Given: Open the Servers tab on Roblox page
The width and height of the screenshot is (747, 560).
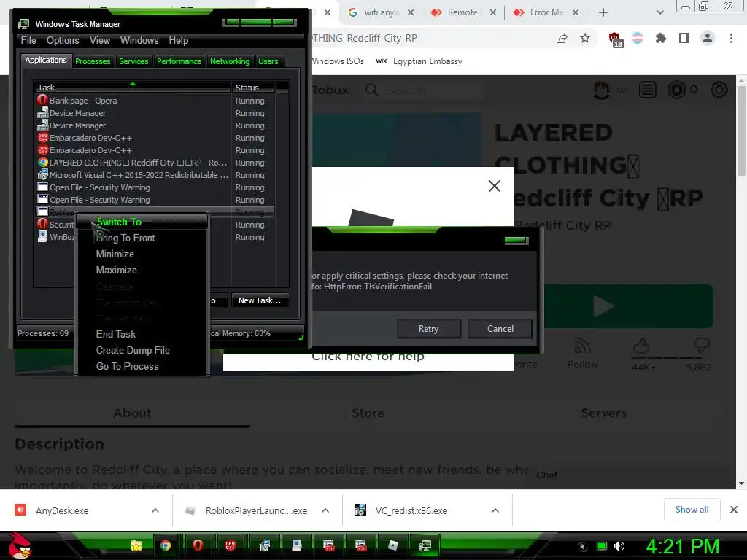Looking at the screenshot, I should [603, 413].
